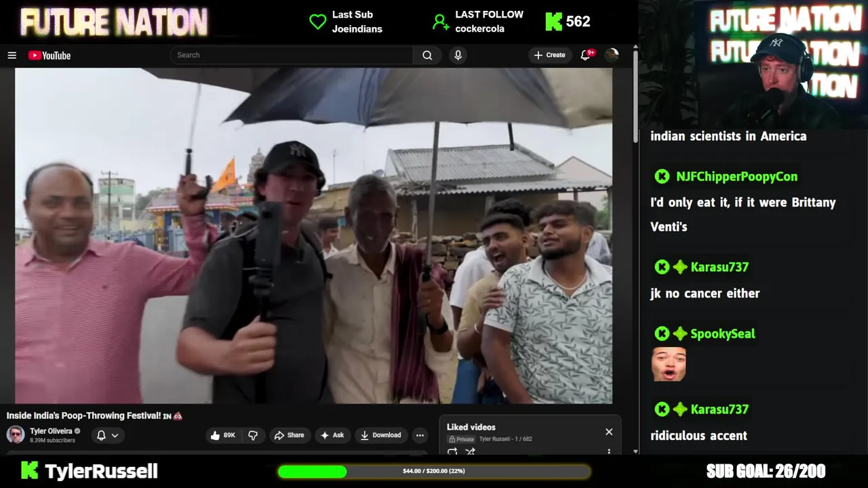
Task: Share the video
Action: coord(289,435)
